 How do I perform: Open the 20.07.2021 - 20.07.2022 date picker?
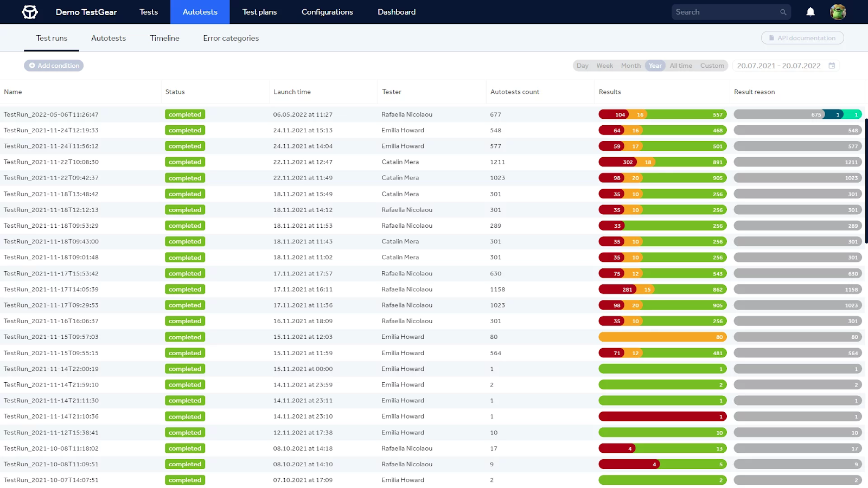(778, 66)
